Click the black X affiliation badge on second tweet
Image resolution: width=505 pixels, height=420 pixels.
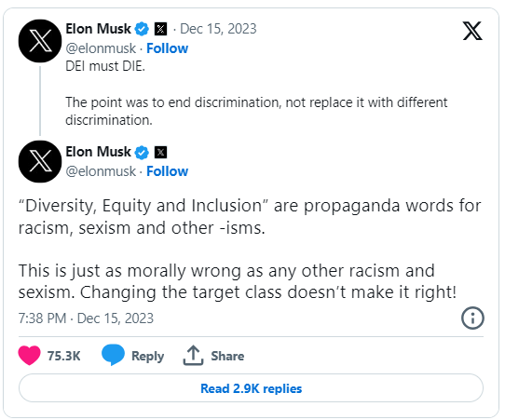[x=160, y=152]
